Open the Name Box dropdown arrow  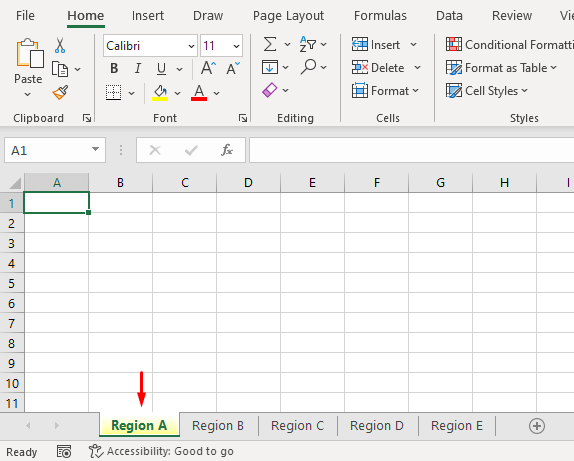click(x=96, y=149)
